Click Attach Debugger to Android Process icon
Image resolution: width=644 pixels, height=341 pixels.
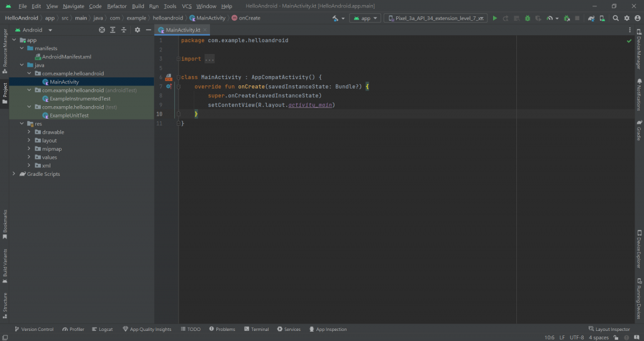click(567, 18)
